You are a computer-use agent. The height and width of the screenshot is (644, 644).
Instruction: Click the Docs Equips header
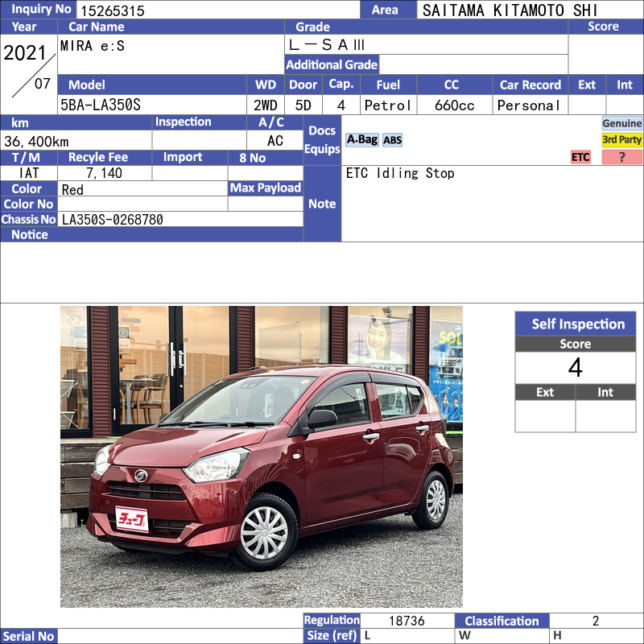click(323, 140)
